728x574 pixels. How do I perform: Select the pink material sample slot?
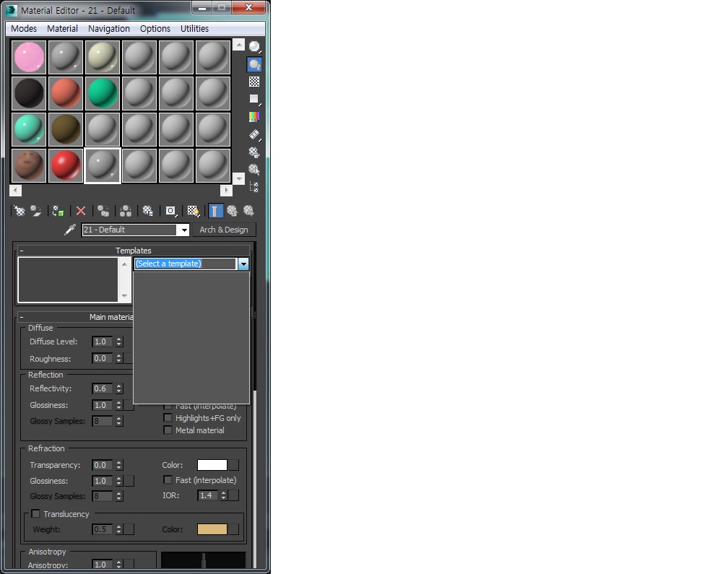pos(29,57)
